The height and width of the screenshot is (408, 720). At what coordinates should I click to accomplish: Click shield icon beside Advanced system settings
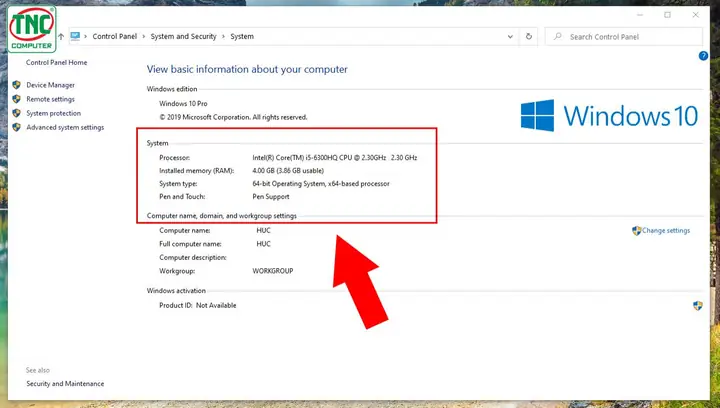17,127
